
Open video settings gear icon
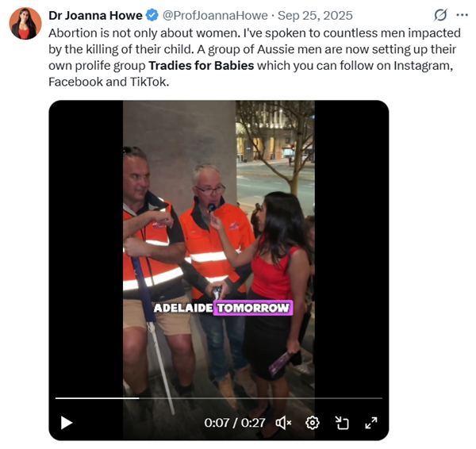tap(313, 423)
